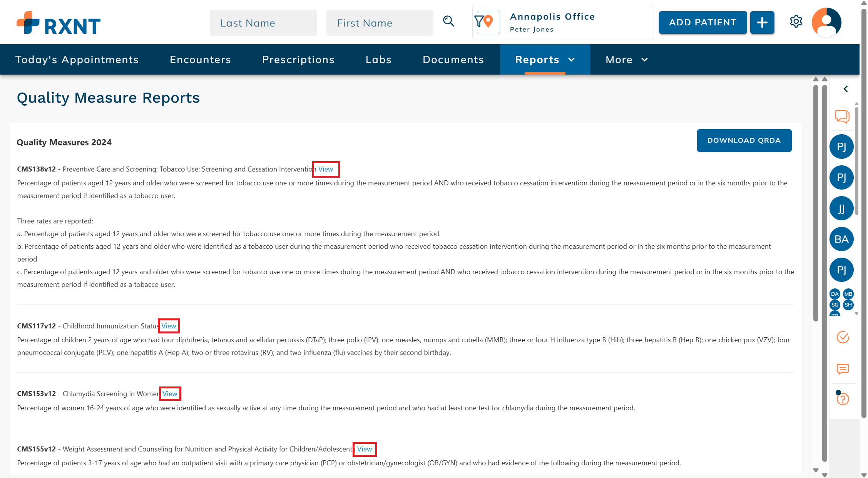Open the help question mark icon
The width and height of the screenshot is (868, 478).
click(x=843, y=399)
